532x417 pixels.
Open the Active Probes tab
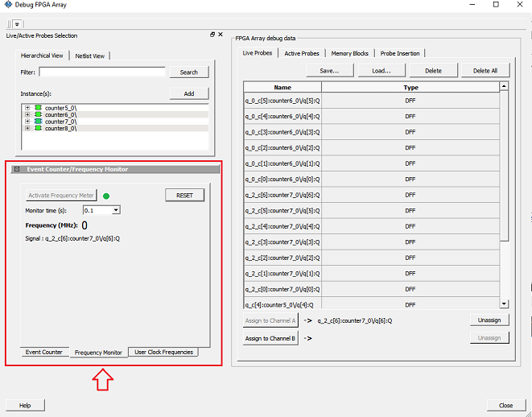pyautogui.click(x=302, y=53)
